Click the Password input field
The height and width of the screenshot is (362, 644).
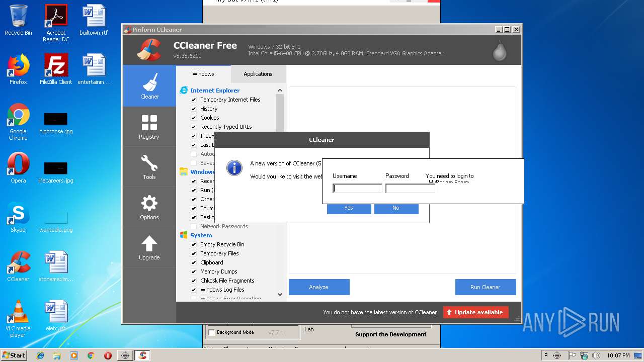[410, 189]
